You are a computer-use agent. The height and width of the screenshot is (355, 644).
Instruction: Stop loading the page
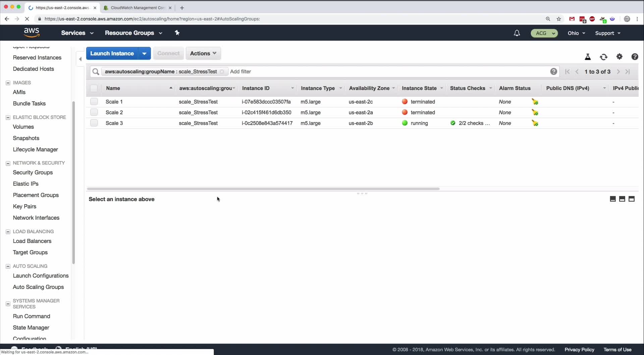click(x=27, y=19)
